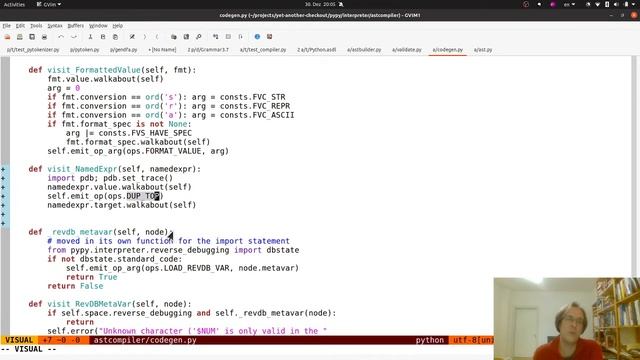Open Activities overview in top bar
Image resolution: width=640 pixels, height=360 pixels.
click(14, 4)
